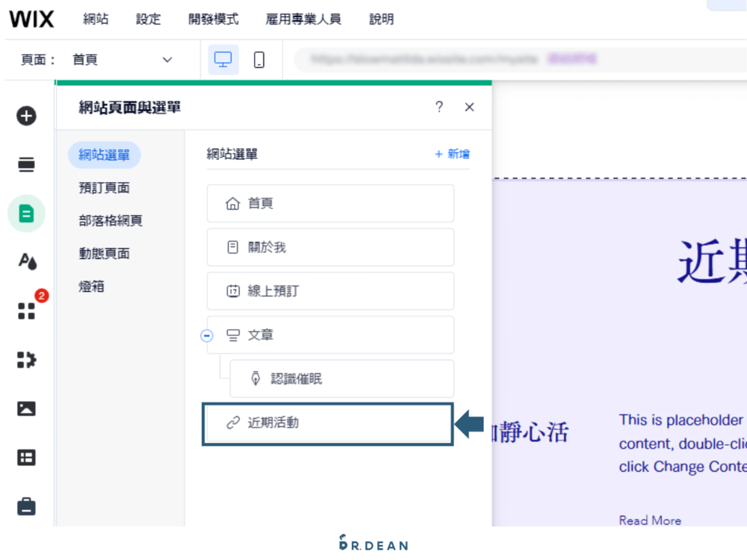
Task: Switch to the 燈箱 tab
Action: click(x=91, y=286)
